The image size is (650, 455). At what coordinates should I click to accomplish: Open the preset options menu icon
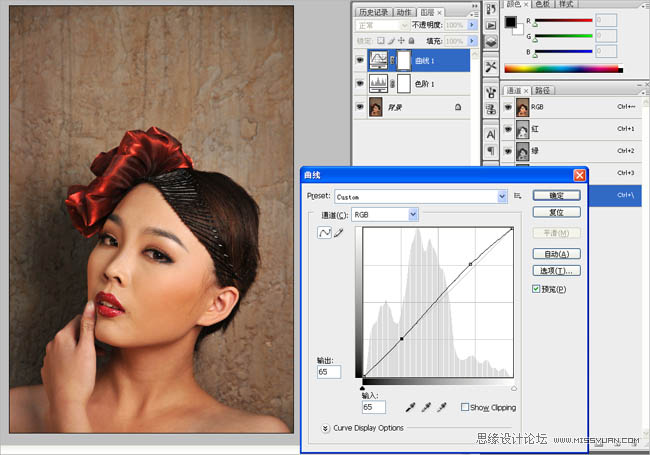[518, 197]
